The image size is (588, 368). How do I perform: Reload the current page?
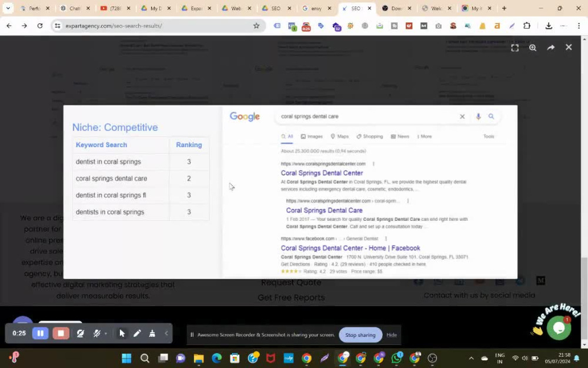click(x=40, y=25)
